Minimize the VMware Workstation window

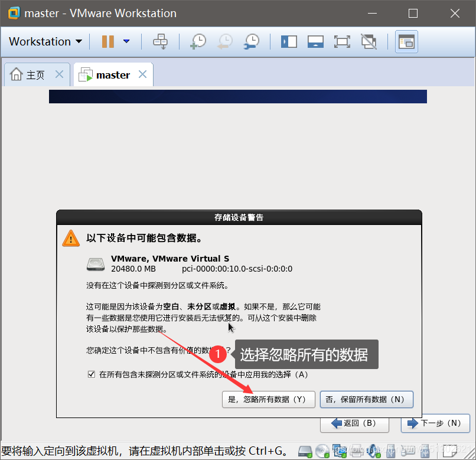(372, 14)
